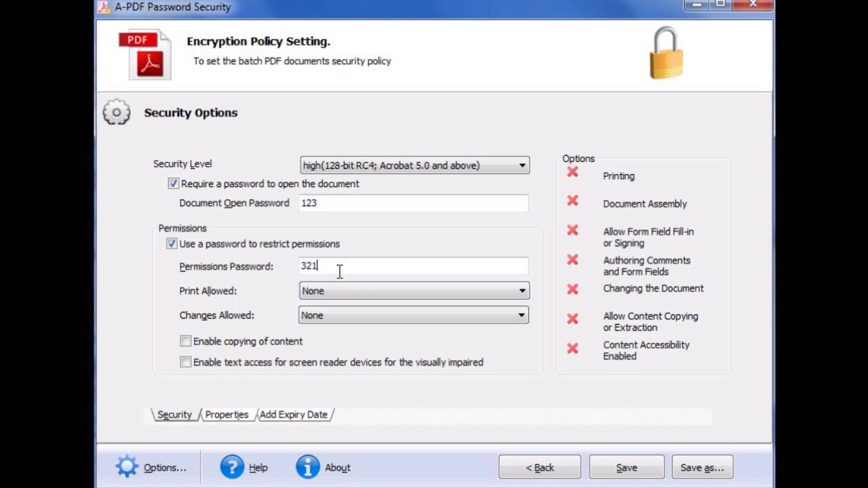Enable text access for screen reader devices
This screenshot has width=868, height=488.
coord(186,362)
